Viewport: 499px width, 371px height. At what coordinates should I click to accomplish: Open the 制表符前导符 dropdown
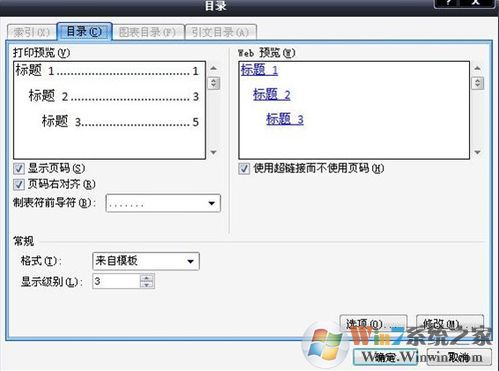click(x=163, y=203)
